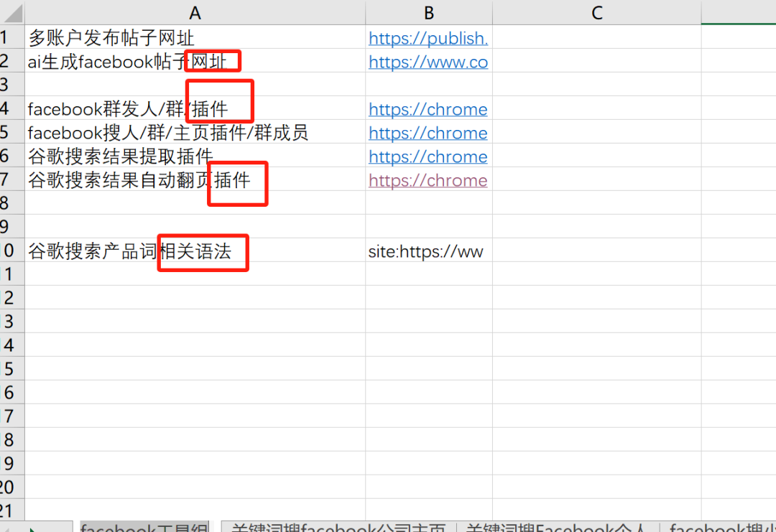
Task: Select the cell "facebook群发人/群/插件"
Action: pyautogui.click(x=195, y=108)
